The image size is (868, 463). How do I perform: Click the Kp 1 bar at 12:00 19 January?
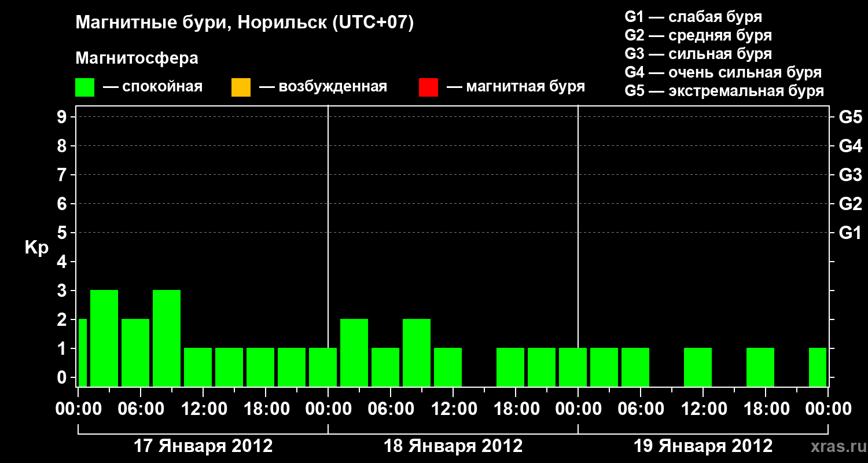pos(698,367)
